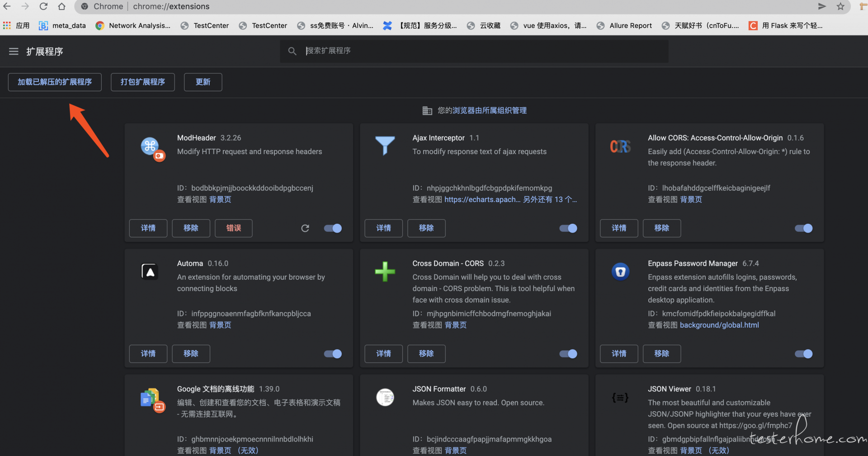868x456 pixels.
Task: Click the browser back arrow
Action: [x=7, y=6]
